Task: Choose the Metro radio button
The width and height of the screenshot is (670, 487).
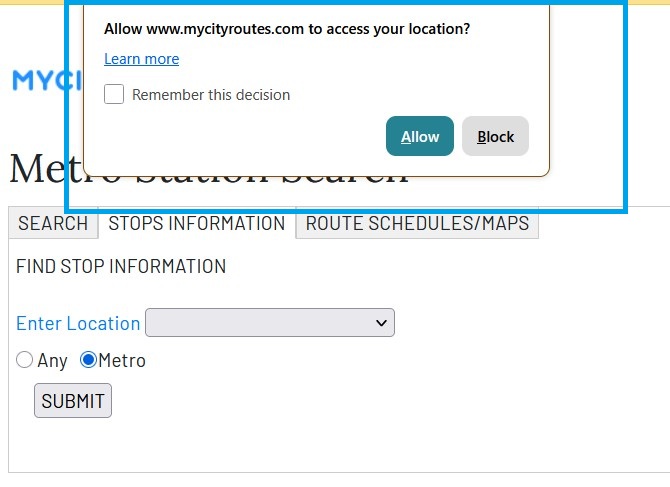Action: [x=88, y=360]
